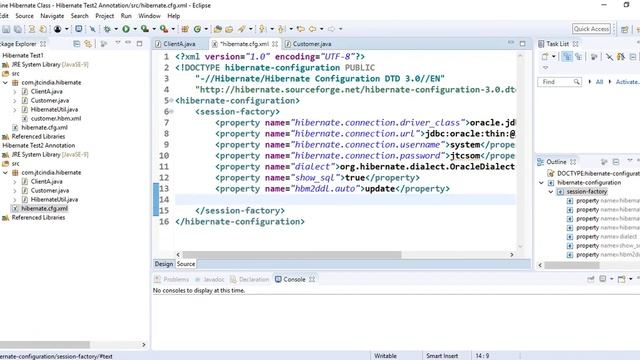Click the Save All toolbar icon

click(18, 29)
